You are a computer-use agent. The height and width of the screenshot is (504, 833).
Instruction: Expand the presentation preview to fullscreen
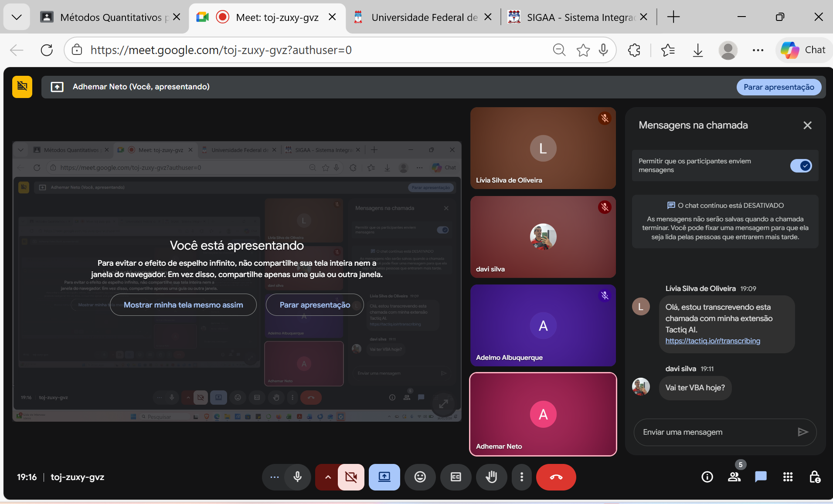pos(443,404)
